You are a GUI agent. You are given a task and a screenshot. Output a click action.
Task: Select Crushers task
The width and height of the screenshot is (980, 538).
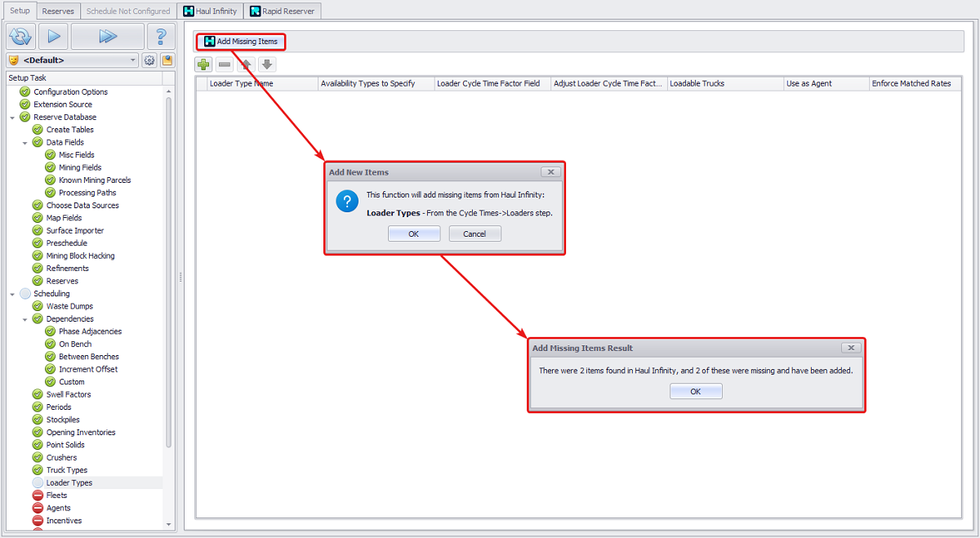tap(61, 458)
